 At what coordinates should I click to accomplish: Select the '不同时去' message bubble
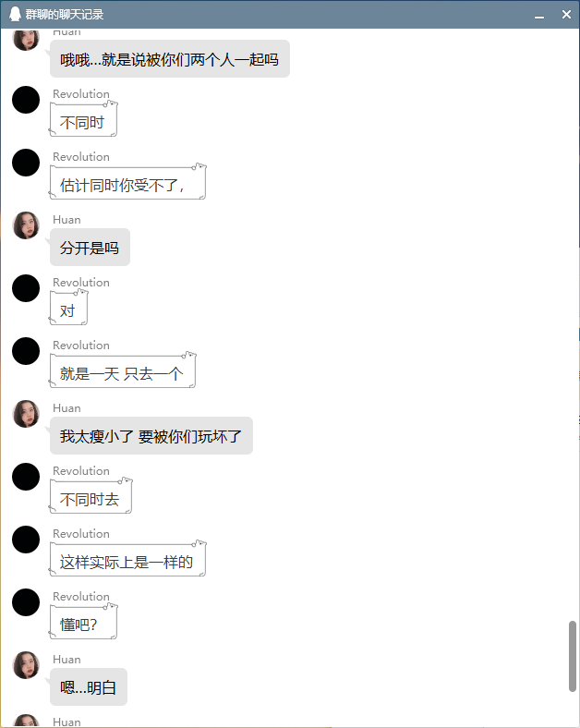click(91, 496)
